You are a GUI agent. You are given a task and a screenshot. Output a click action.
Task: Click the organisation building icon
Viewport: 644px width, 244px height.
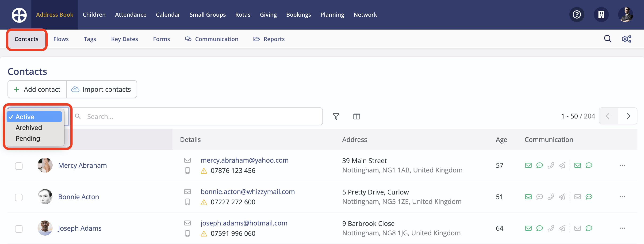click(x=601, y=15)
